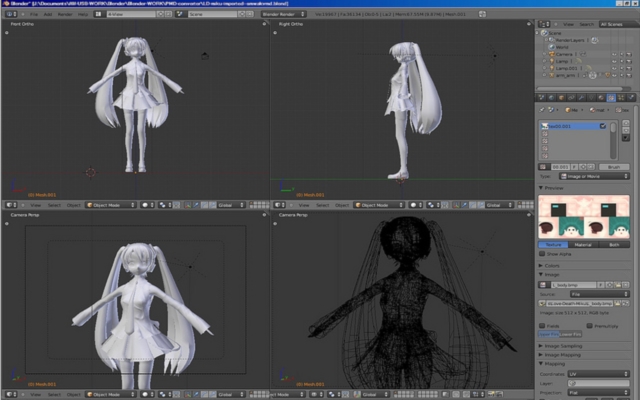Toggle visibility eye for Lamp.001 in outliner
Image resolution: width=640 pixels, height=400 pixels.
[614, 68]
